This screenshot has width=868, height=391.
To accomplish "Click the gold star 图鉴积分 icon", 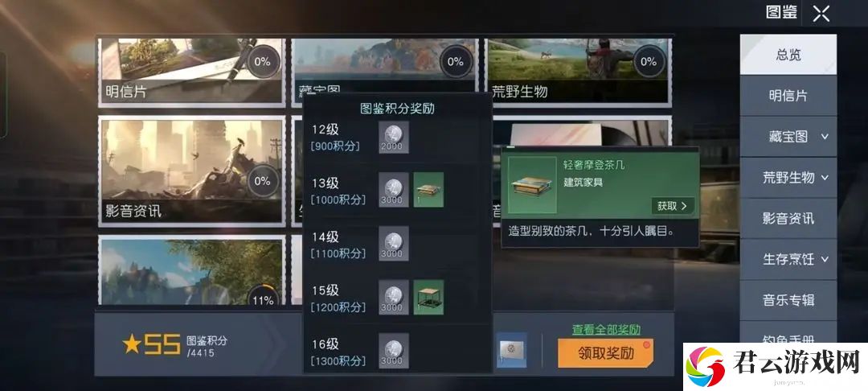I will [133, 344].
